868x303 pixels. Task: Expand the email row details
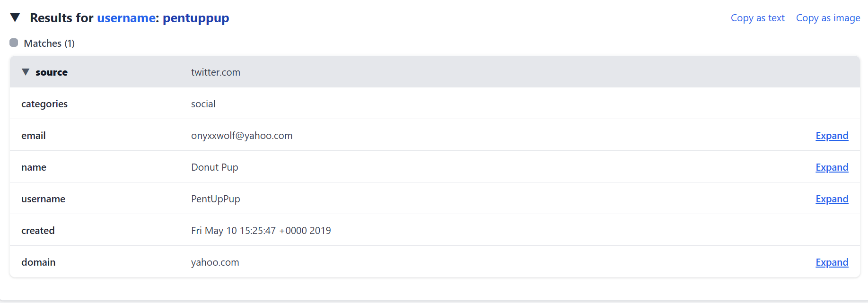832,136
